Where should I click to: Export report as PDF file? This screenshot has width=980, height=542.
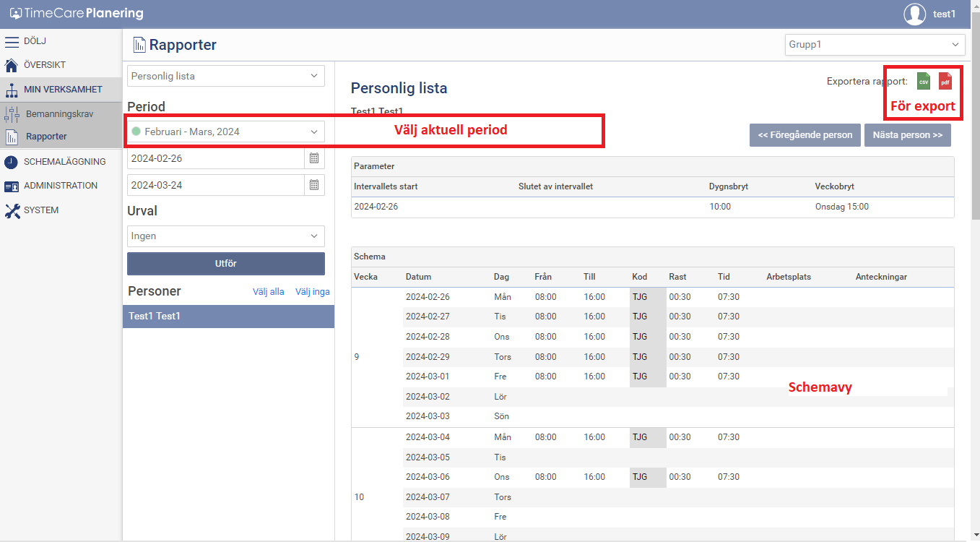945,81
